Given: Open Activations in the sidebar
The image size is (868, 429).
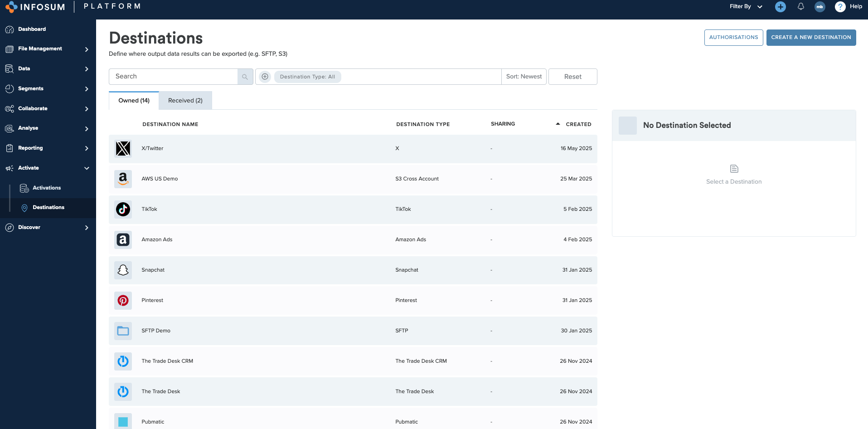Looking at the screenshot, I should point(47,188).
